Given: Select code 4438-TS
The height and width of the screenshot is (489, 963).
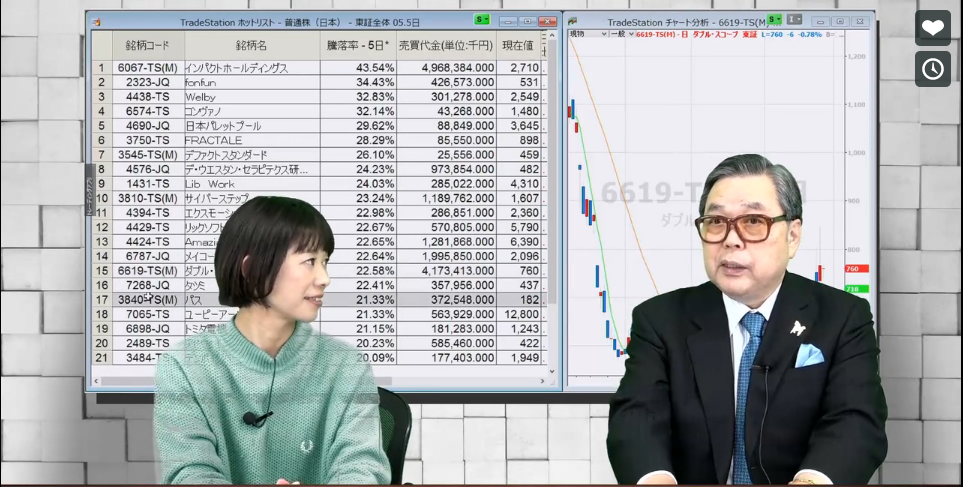Looking at the screenshot, I should 147,97.
